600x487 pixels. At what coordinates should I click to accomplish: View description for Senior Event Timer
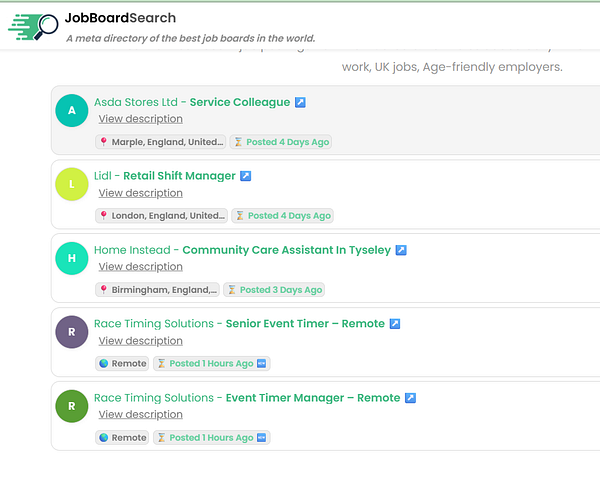140,340
